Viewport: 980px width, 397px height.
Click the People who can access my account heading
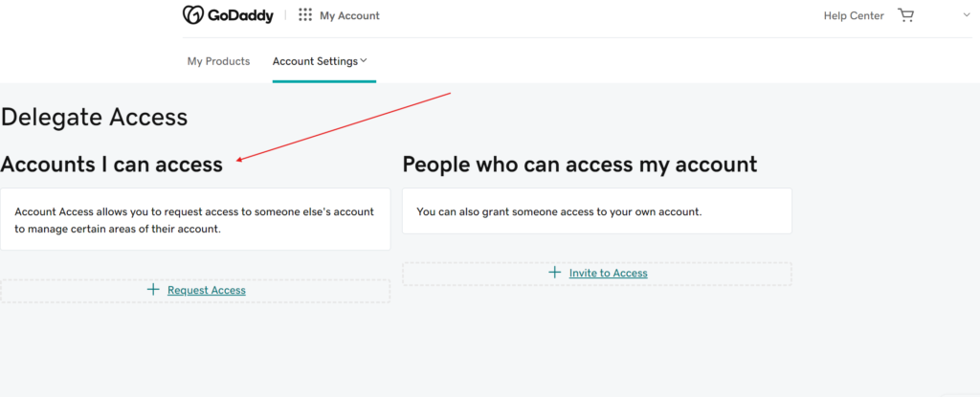(x=580, y=165)
